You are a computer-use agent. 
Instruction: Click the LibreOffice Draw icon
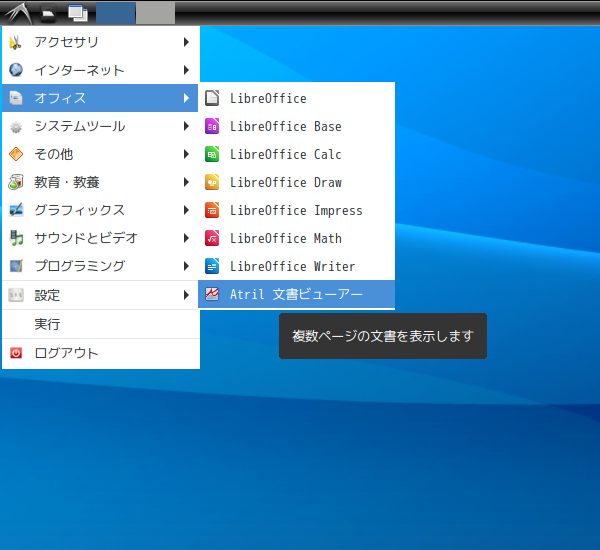212,182
